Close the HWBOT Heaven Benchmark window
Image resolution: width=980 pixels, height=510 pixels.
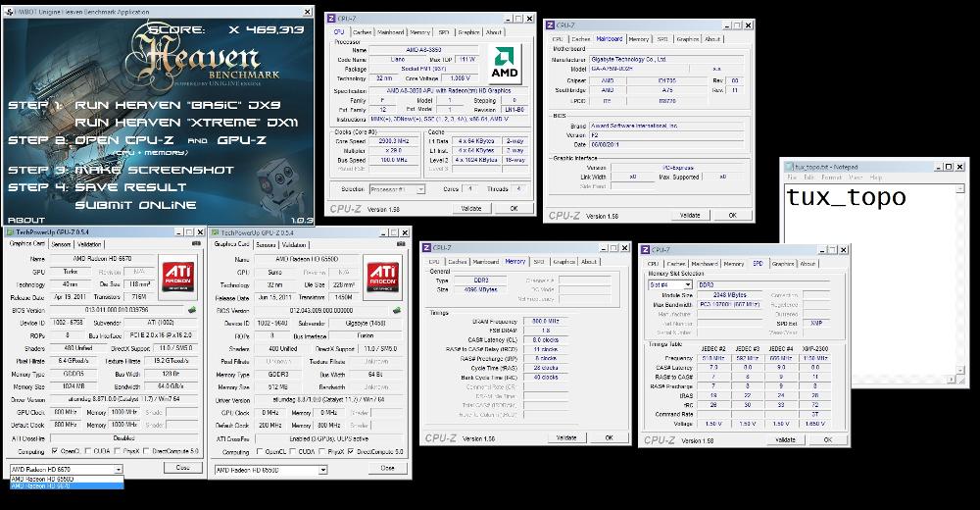(x=308, y=11)
